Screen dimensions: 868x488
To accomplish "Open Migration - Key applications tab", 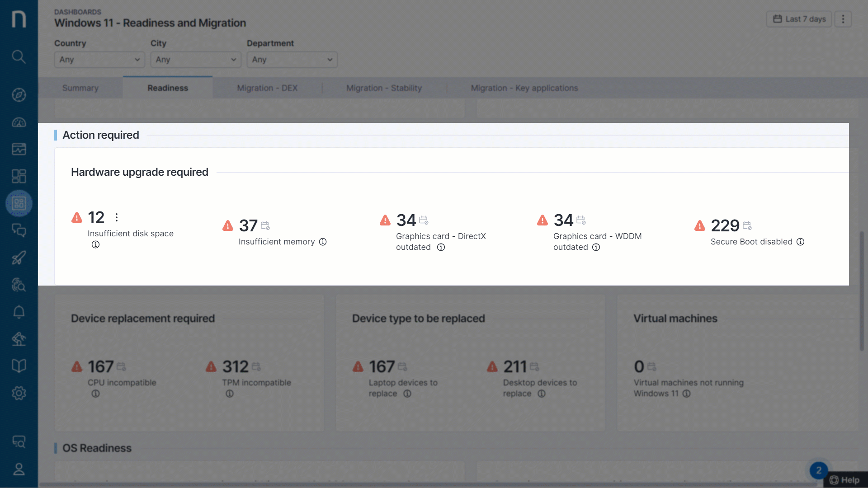I will point(524,88).
